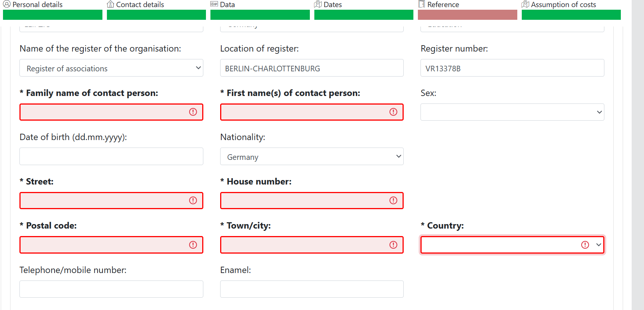
Task: Click error icon in Family name field
Action: click(x=193, y=112)
